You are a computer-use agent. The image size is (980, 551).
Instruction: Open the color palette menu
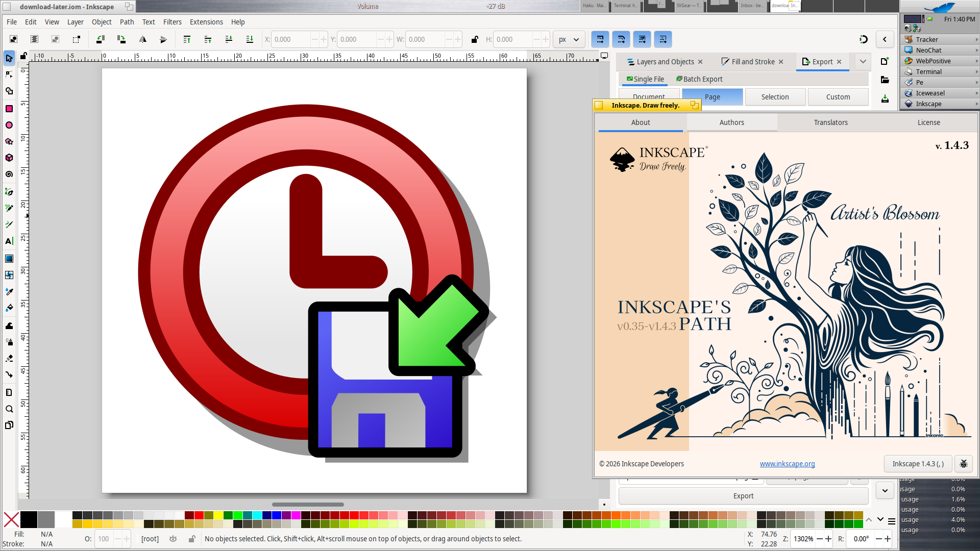click(892, 521)
